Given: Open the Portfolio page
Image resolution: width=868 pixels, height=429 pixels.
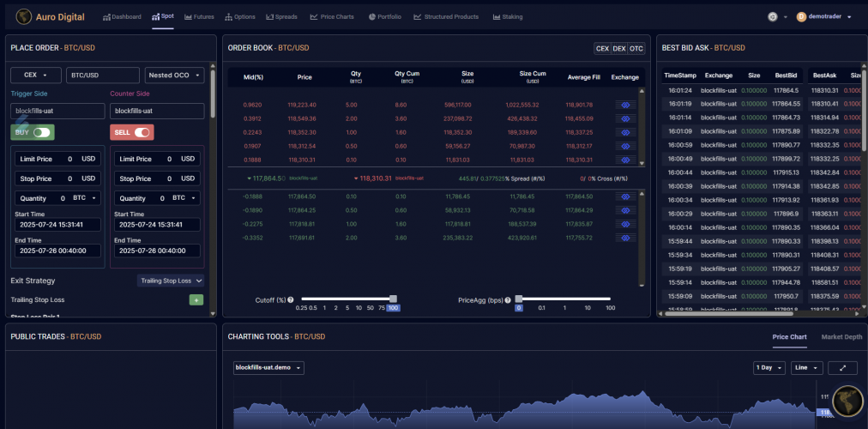Looking at the screenshot, I should click(385, 17).
